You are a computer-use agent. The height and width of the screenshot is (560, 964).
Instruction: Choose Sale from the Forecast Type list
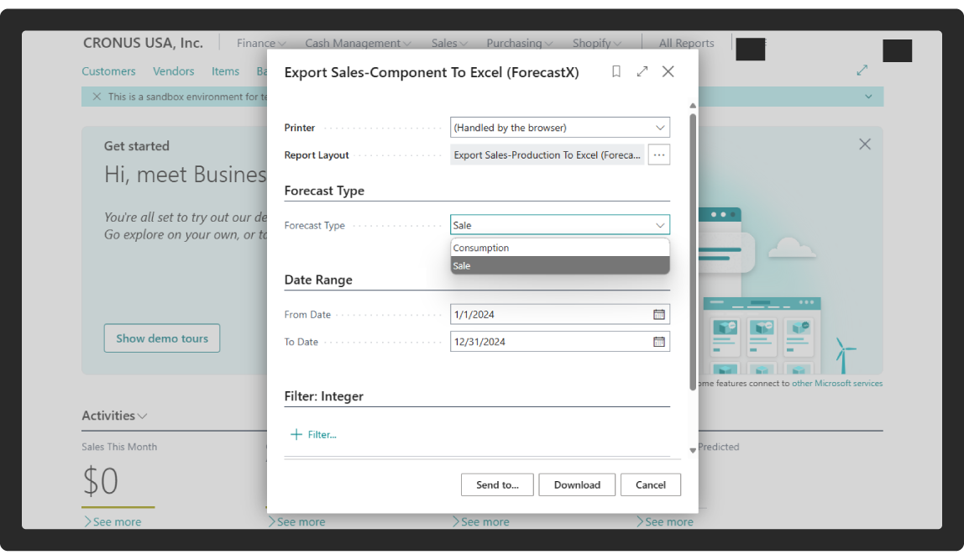tap(559, 265)
